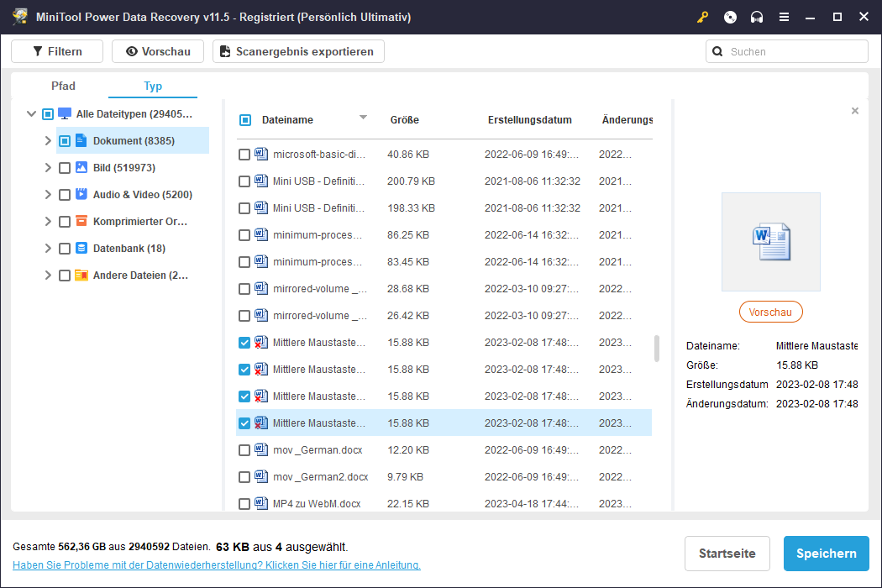The image size is (882, 588).
Task: Click the Dokument category icon
Action: pos(81,140)
